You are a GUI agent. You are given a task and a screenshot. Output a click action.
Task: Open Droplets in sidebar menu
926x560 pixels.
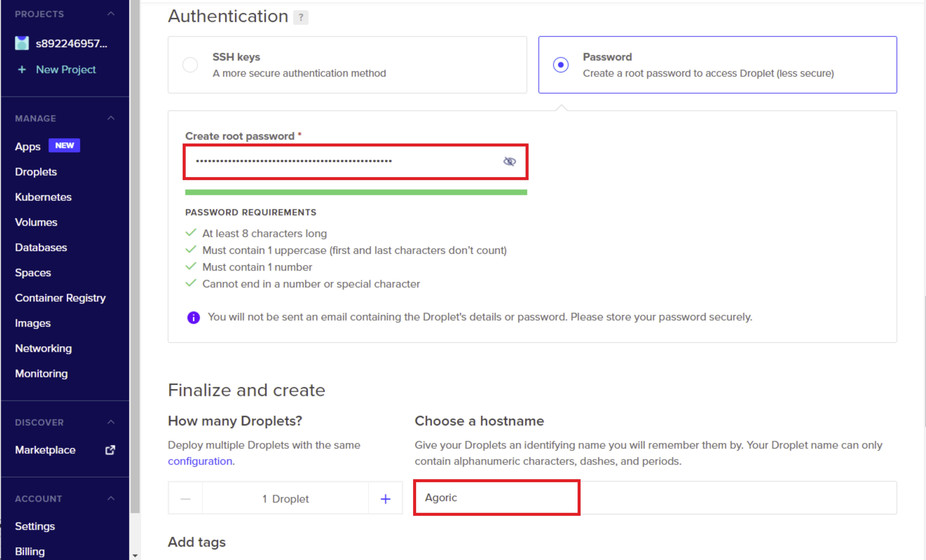tap(36, 172)
